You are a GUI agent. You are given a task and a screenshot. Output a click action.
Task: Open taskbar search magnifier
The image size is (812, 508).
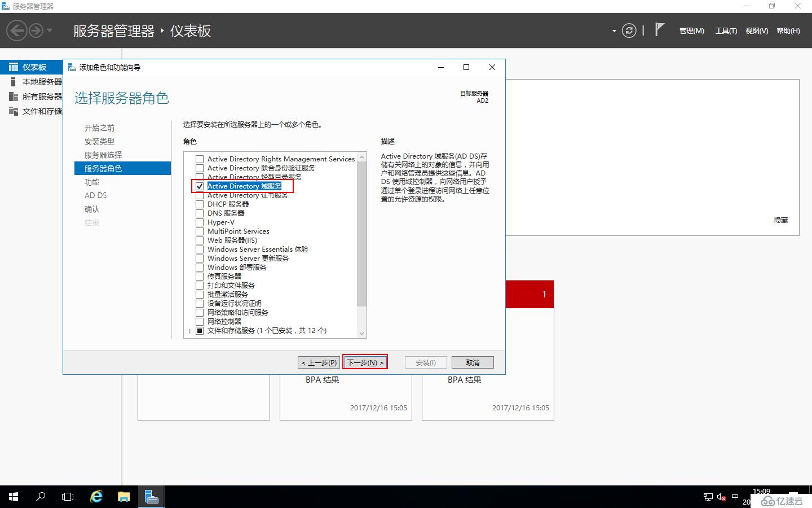coord(41,497)
